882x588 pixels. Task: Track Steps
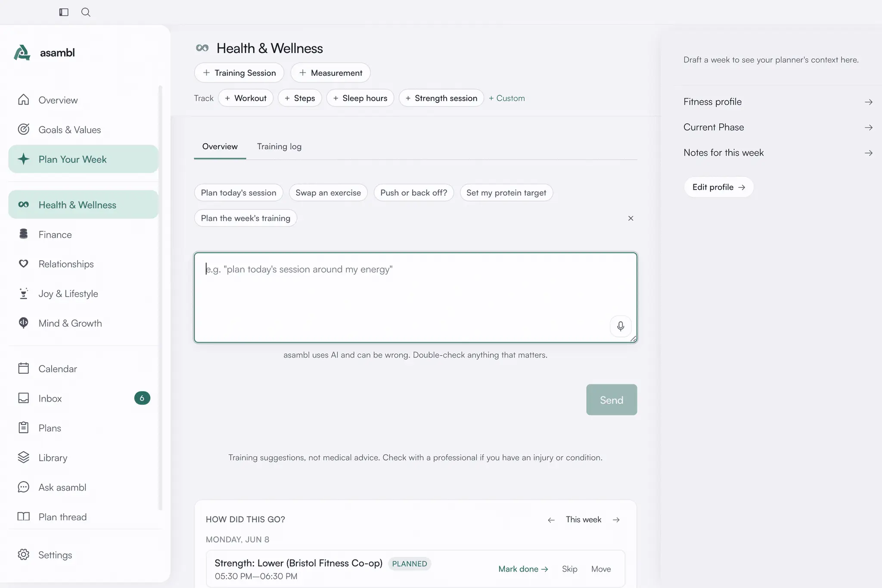pos(300,98)
